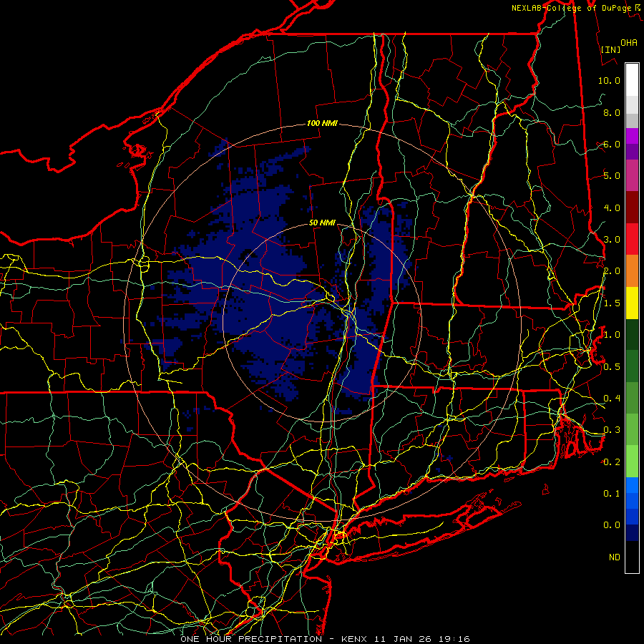644x644 pixels.
Task: Click the 'ND' legend label
Action: point(615,557)
